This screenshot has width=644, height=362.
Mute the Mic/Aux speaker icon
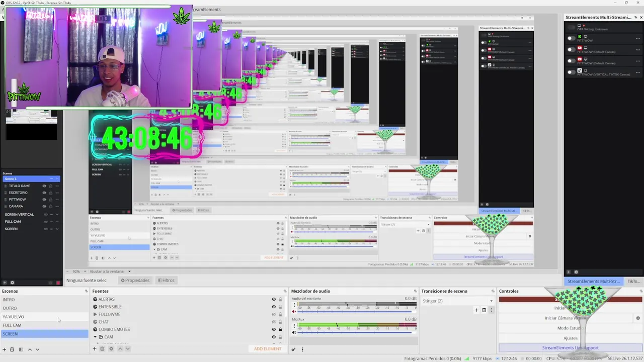click(x=294, y=332)
